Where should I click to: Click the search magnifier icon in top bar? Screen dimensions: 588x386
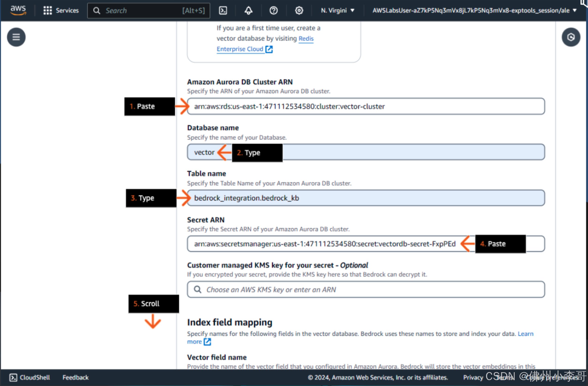click(x=97, y=10)
